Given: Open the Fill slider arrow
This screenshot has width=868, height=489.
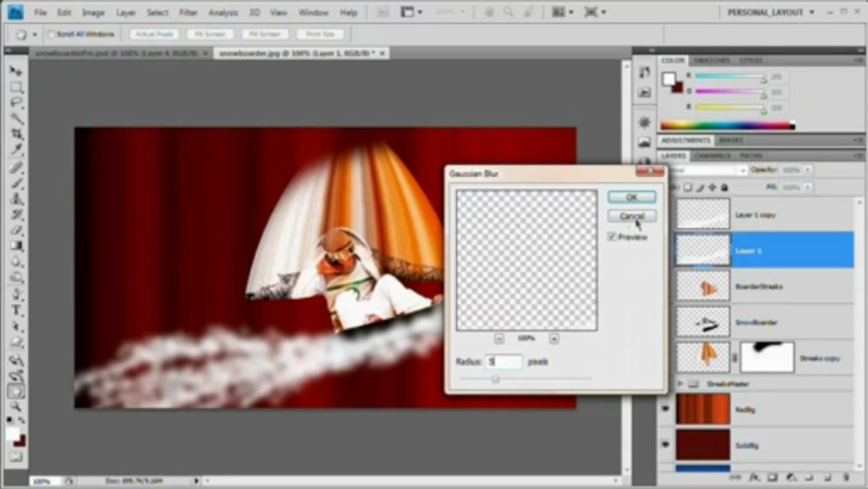Looking at the screenshot, I should pos(807,187).
